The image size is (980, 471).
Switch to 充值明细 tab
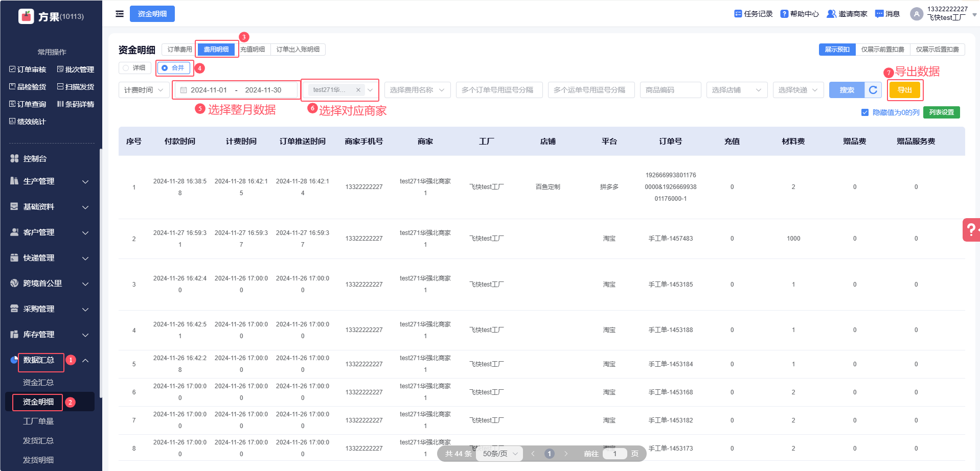click(x=253, y=50)
